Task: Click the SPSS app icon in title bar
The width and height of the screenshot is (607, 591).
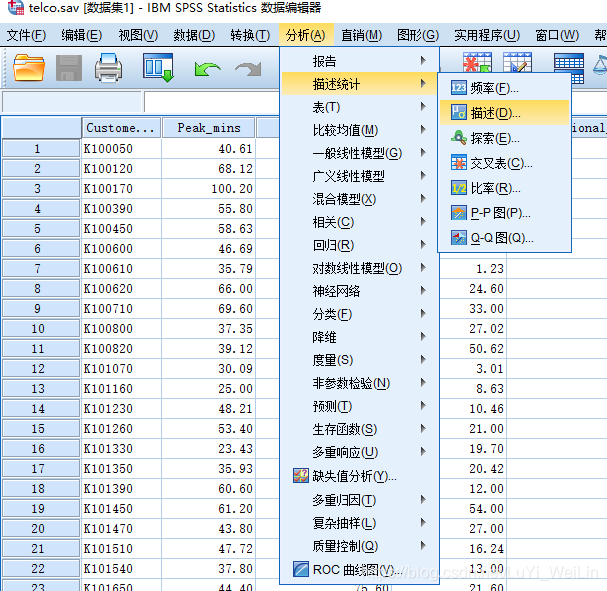Action: pyautogui.click(x=15, y=7)
